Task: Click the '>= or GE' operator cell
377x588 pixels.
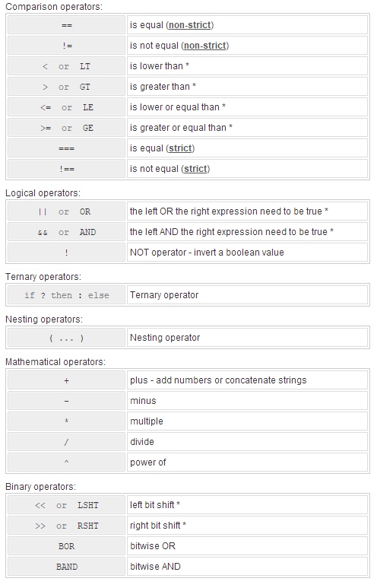Action: click(66, 128)
